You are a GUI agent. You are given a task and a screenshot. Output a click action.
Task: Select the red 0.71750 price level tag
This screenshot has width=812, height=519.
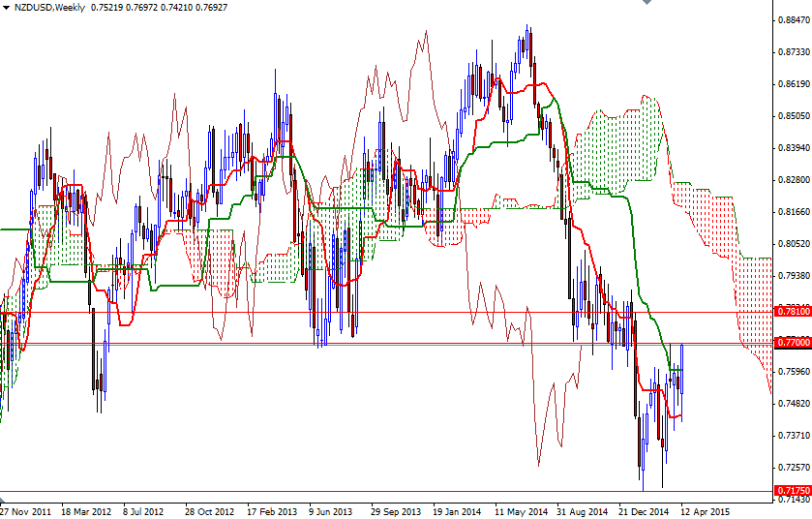click(x=794, y=490)
